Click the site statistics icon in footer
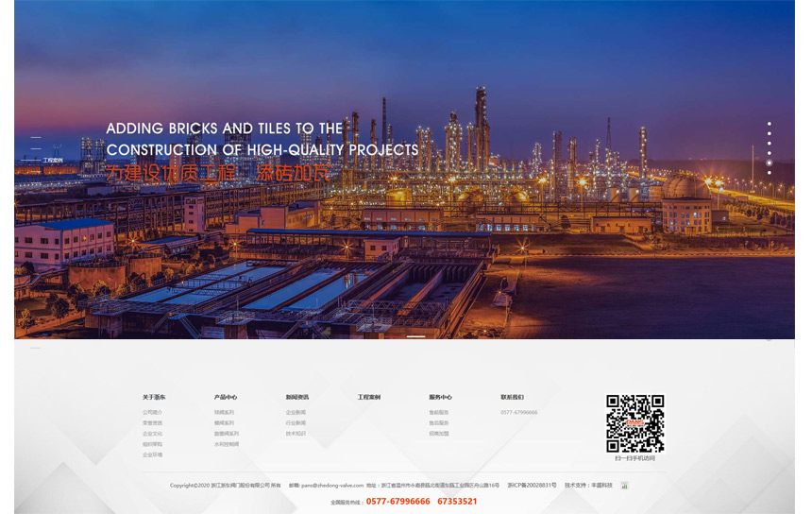This screenshot has height=514, width=812. (x=624, y=486)
